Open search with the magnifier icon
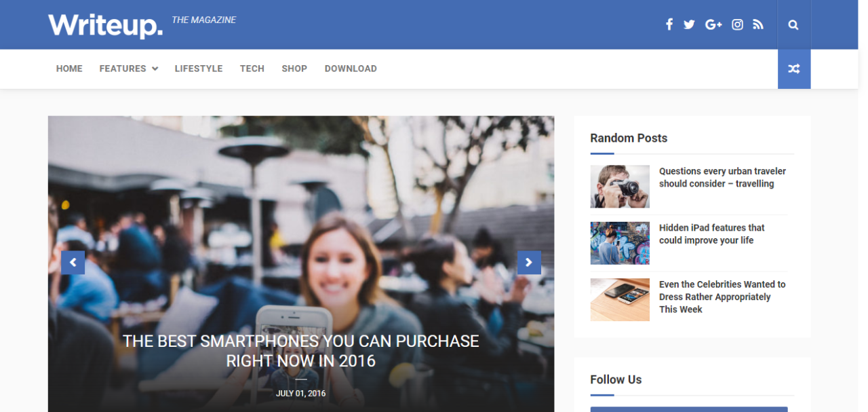 pos(793,25)
